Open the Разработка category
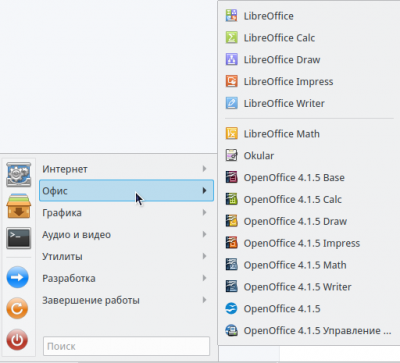Screen dimensions: 400x363 [126, 278]
